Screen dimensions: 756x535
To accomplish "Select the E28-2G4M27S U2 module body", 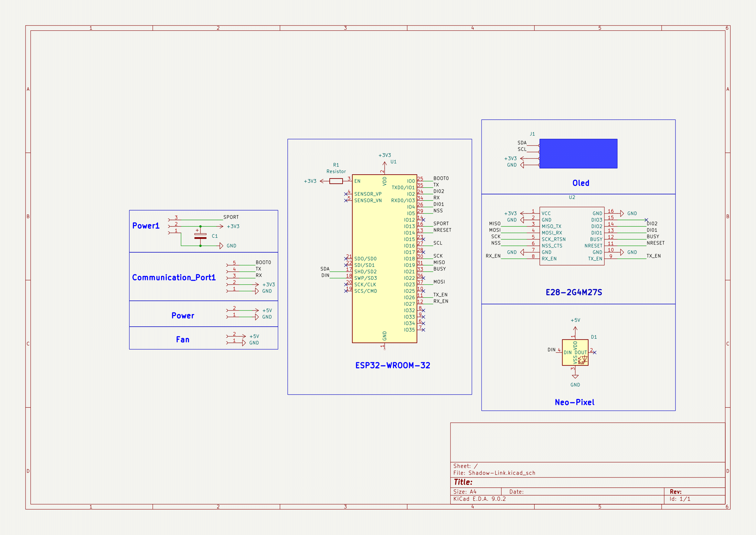I will 572,236.
